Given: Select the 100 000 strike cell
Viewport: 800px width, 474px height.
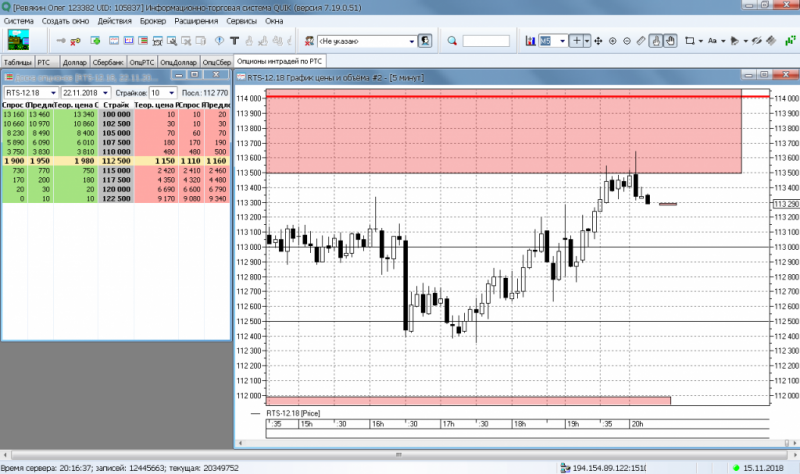Looking at the screenshot, I should click(x=116, y=114).
